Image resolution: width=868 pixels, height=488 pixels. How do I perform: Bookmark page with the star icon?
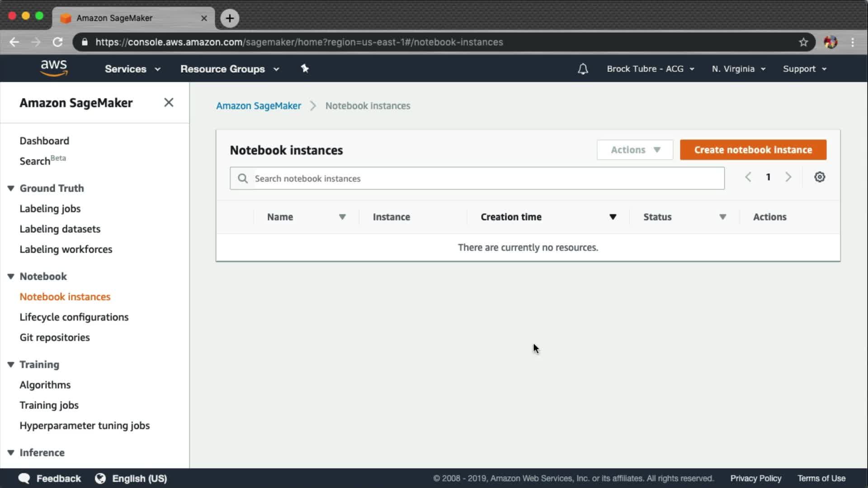click(803, 42)
